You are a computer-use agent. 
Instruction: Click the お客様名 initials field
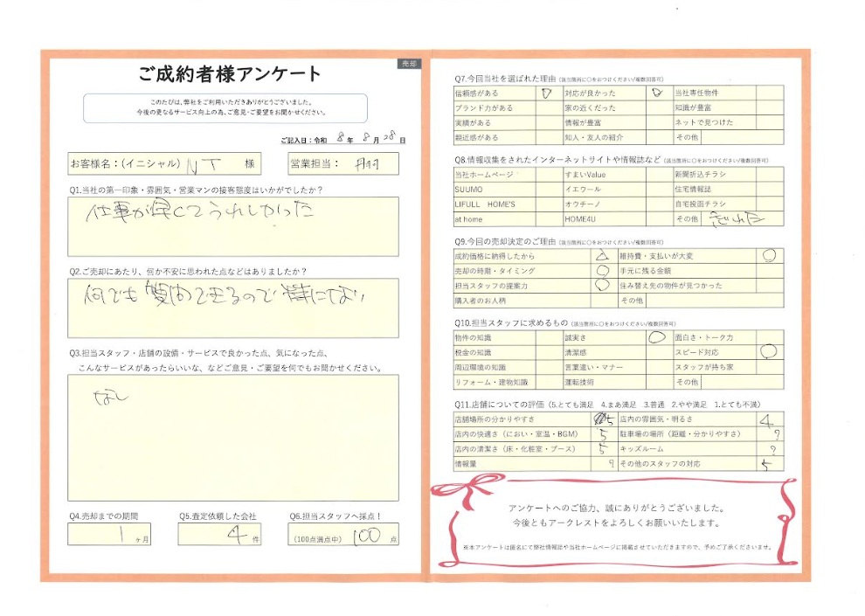[164, 163]
